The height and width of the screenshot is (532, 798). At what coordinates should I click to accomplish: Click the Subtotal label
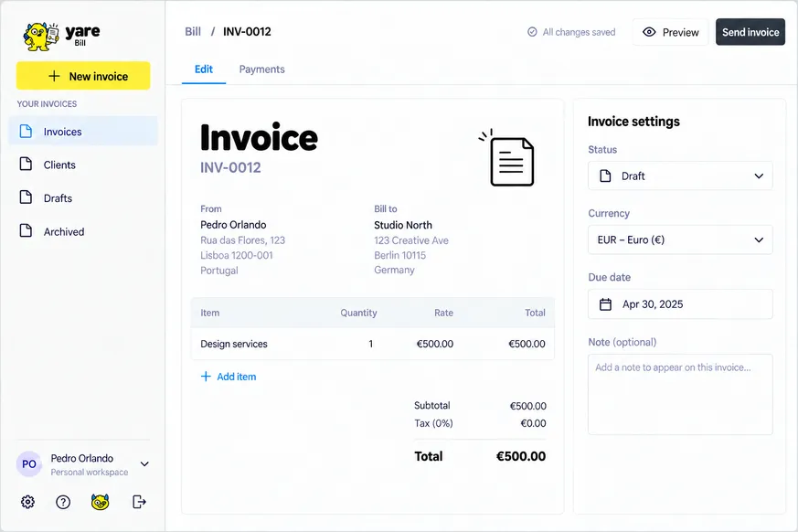pos(432,406)
